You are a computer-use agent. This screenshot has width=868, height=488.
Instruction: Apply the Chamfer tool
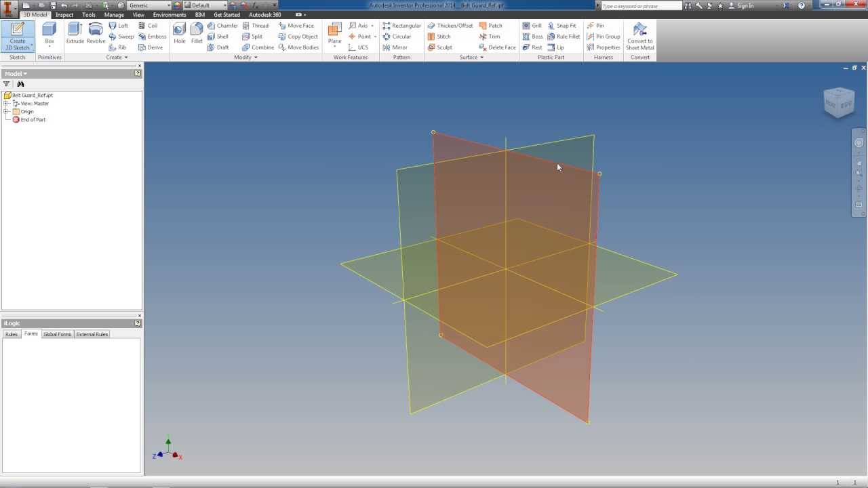[223, 26]
